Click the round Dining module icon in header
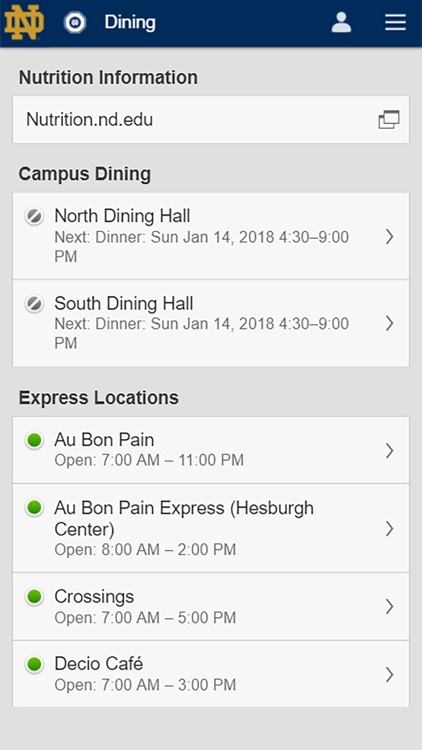This screenshot has width=422, height=750. [x=75, y=22]
